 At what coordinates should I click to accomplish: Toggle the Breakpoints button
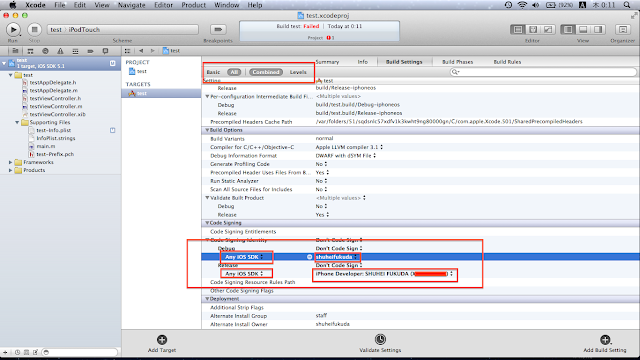point(218,29)
